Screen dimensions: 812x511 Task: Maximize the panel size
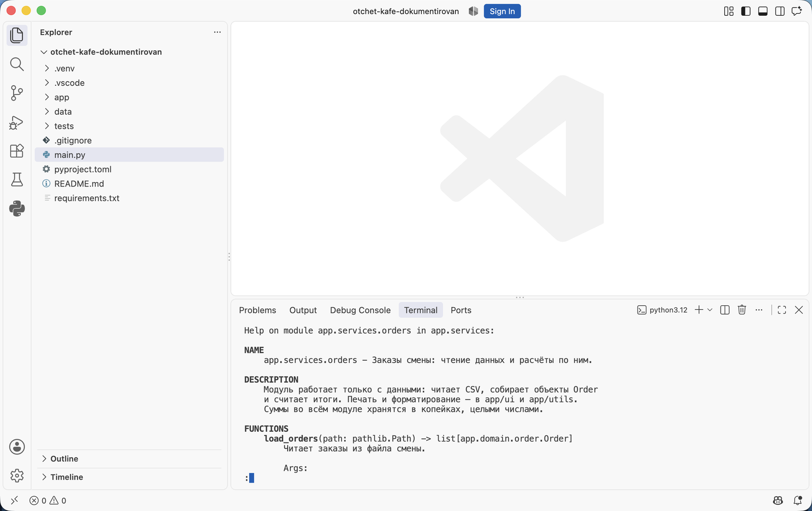click(782, 310)
